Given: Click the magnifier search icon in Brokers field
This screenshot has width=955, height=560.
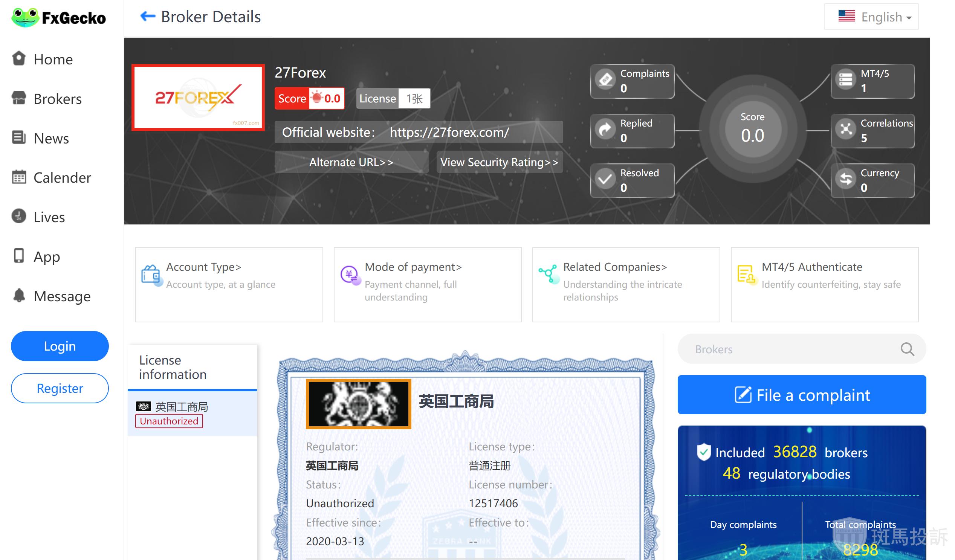Looking at the screenshot, I should point(907,349).
